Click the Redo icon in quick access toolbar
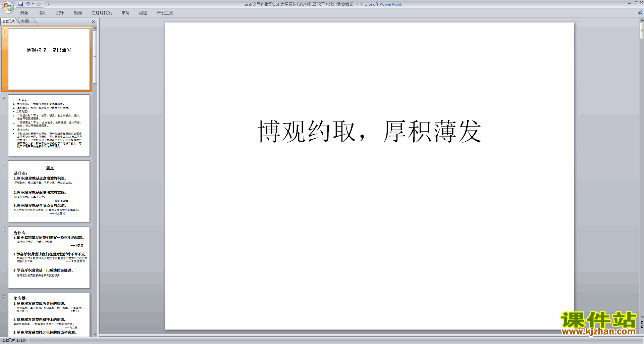The image size is (644, 344). [39, 4]
